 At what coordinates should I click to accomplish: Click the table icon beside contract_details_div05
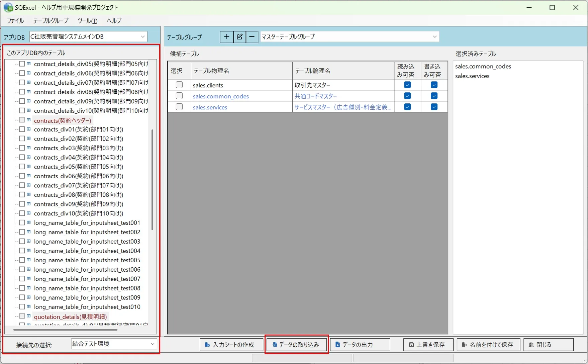click(29, 64)
